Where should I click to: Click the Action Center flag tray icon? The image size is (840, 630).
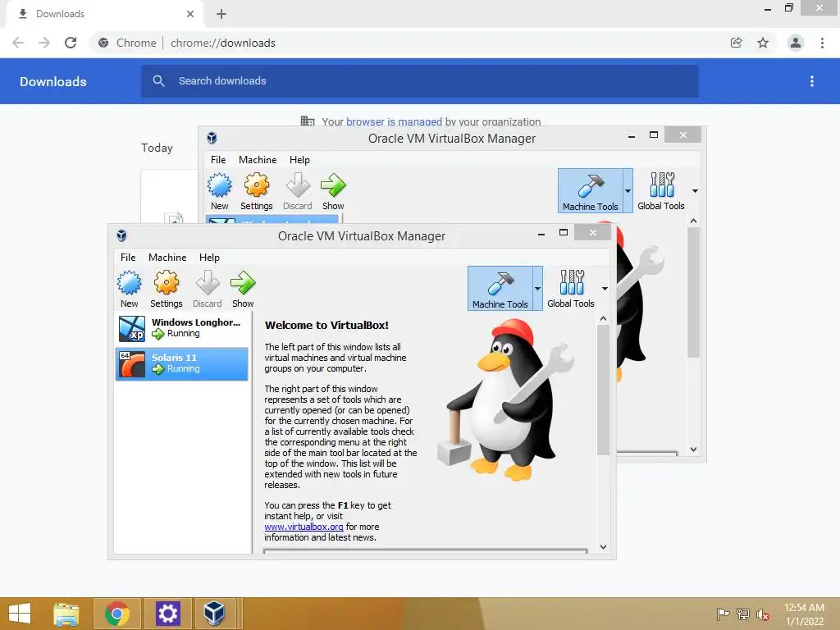[723, 614]
